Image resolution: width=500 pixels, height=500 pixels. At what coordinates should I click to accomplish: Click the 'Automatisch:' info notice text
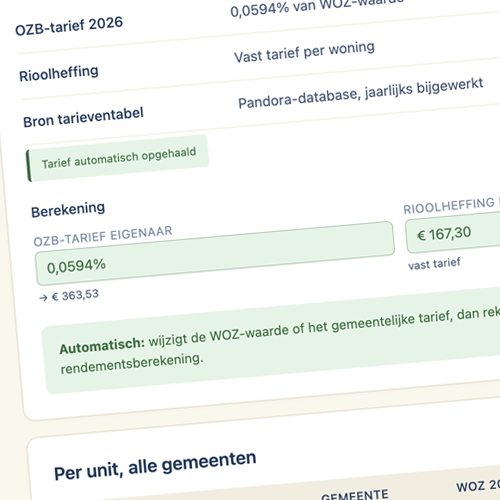click(102, 346)
